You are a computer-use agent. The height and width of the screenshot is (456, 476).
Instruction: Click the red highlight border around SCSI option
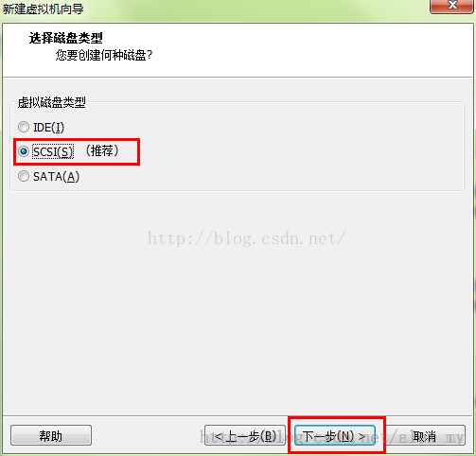point(77,139)
